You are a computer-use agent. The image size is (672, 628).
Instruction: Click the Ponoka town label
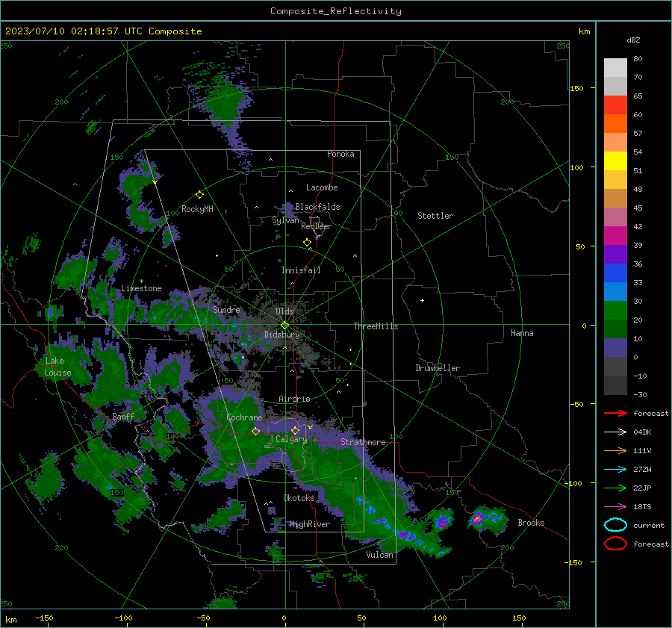(x=340, y=154)
